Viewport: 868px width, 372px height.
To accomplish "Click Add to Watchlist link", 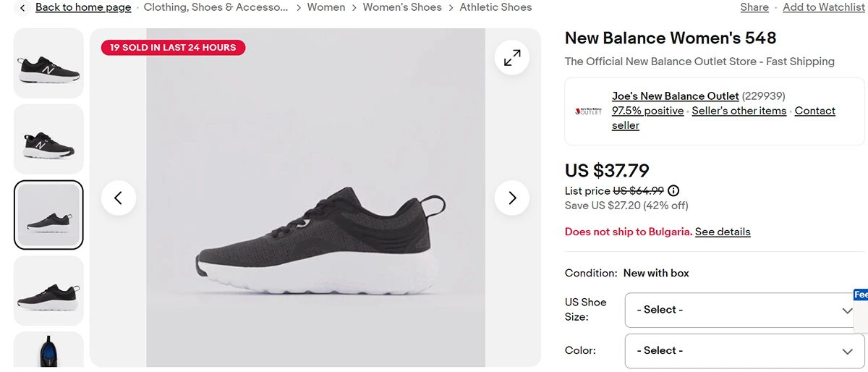I will pyautogui.click(x=824, y=7).
